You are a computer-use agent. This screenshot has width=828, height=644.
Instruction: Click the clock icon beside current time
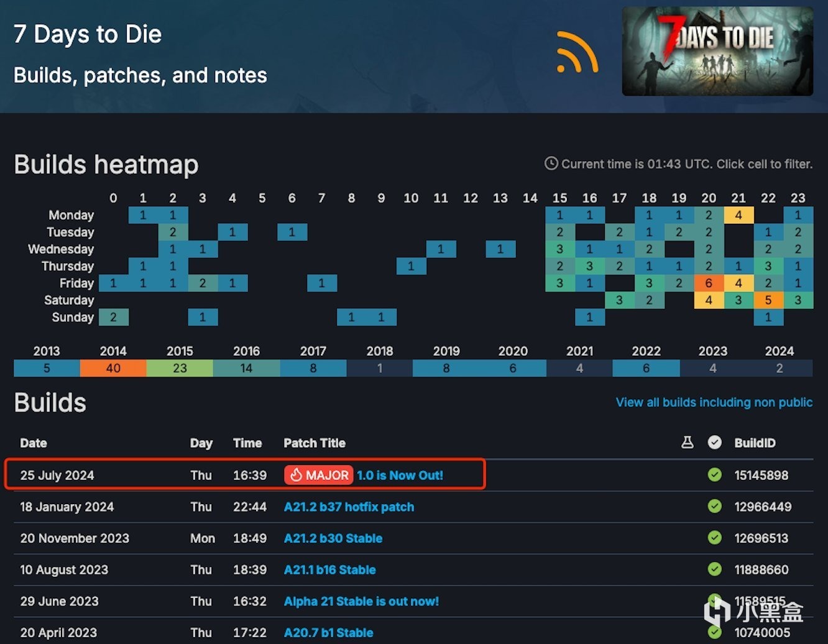pyautogui.click(x=551, y=163)
